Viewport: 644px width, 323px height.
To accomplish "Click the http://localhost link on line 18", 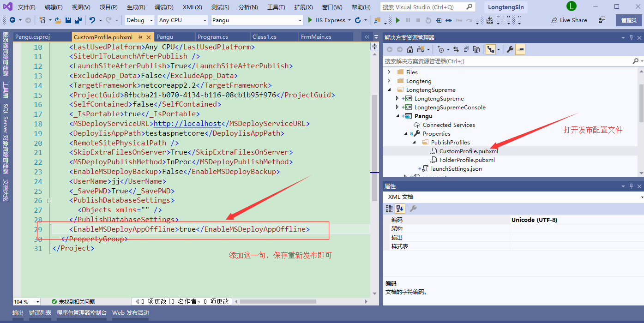I will tap(187, 124).
